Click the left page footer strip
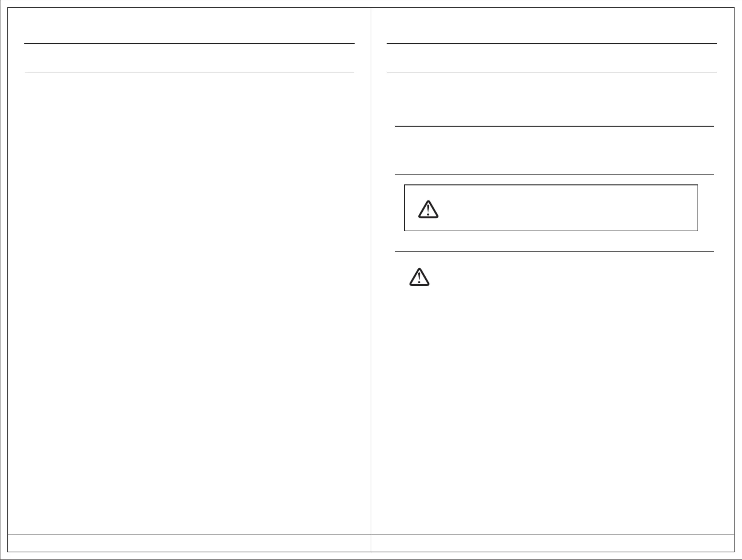 pos(189,543)
